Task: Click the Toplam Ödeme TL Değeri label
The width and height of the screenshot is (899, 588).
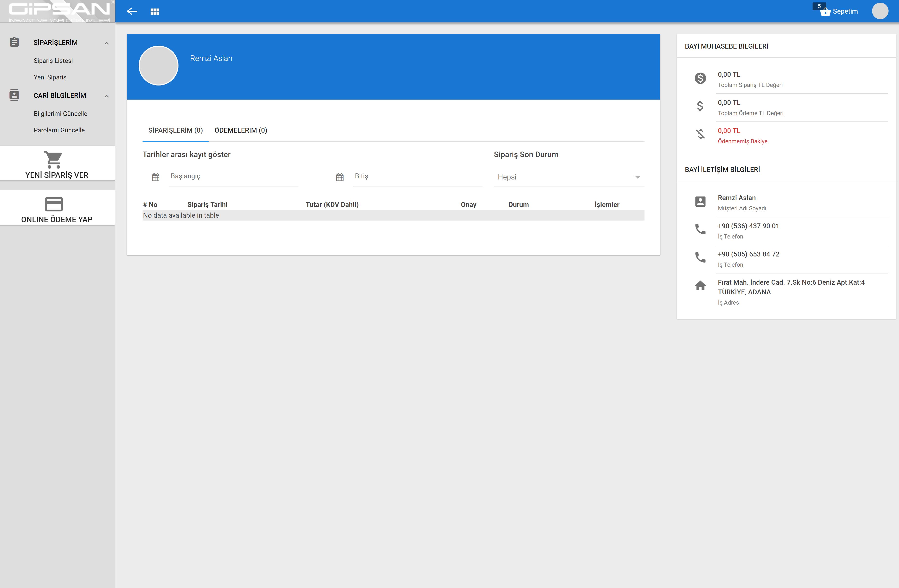Action: tap(750, 113)
